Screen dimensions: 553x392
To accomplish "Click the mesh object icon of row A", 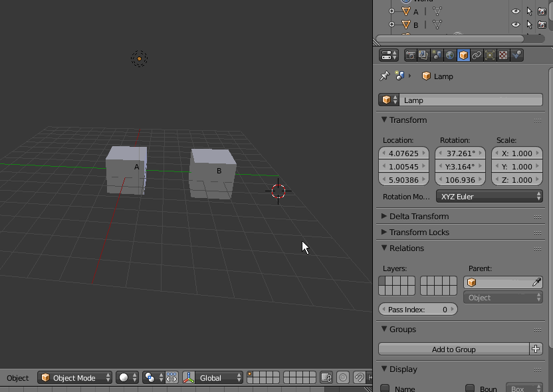I will pos(406,12).
